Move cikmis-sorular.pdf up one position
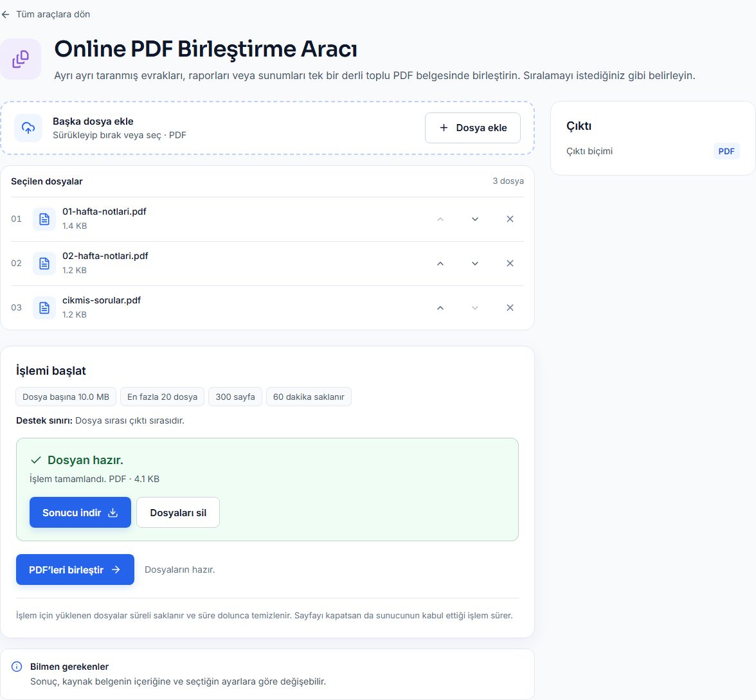The image size is (756, 700). pyautogui.click(x=440, y=307)
